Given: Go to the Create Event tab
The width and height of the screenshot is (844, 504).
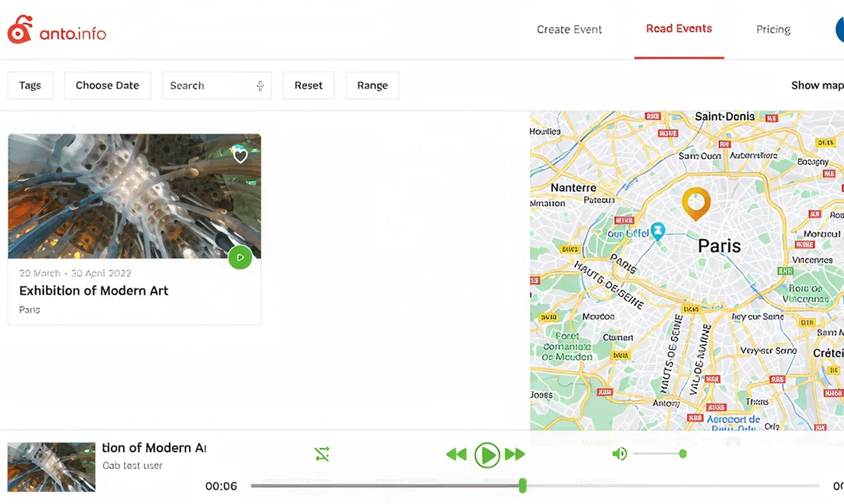Looking at the screenshot, I should point(569,29).
